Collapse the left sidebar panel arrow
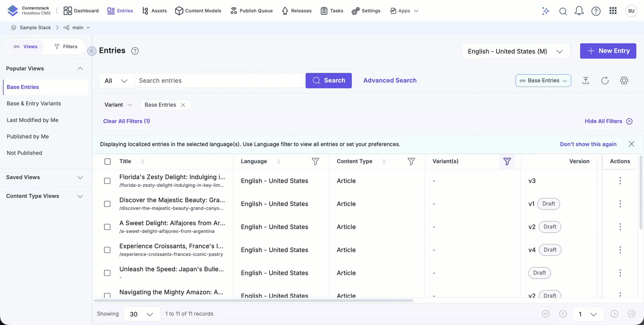 (x=92, y=51)
